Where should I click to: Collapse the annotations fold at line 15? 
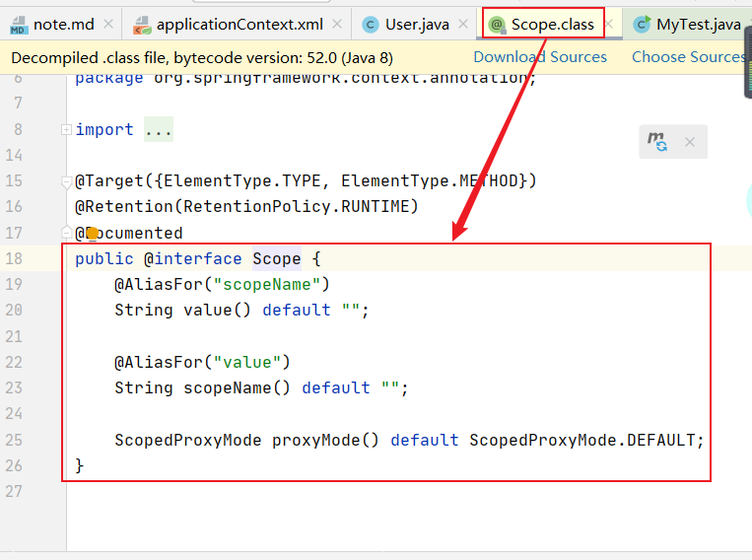(66, 181)
